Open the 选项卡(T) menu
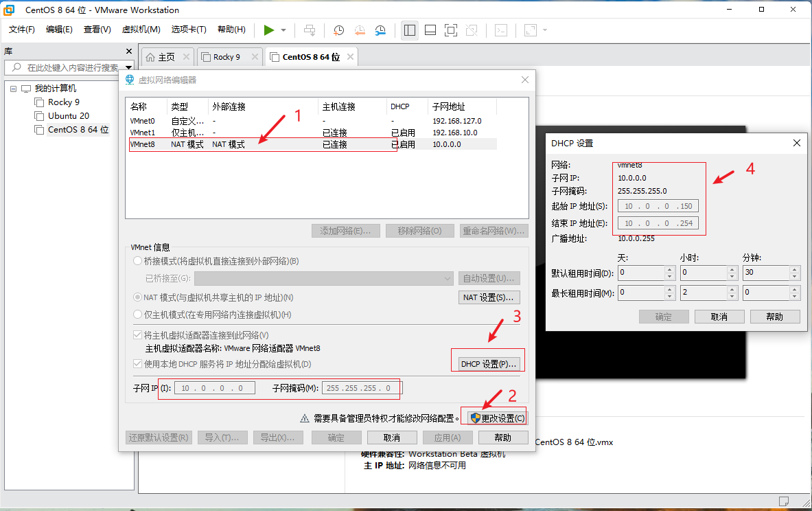 click(x=189, y=30)
